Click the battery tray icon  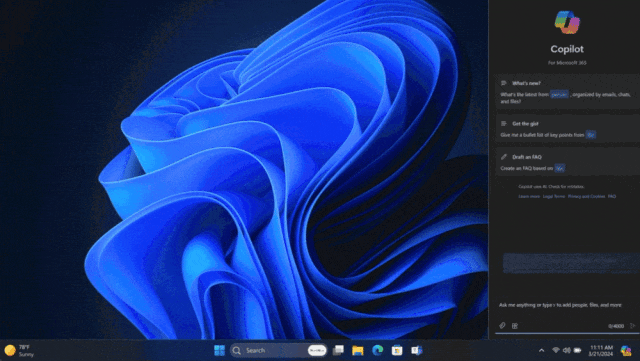(x=578, y=350)
